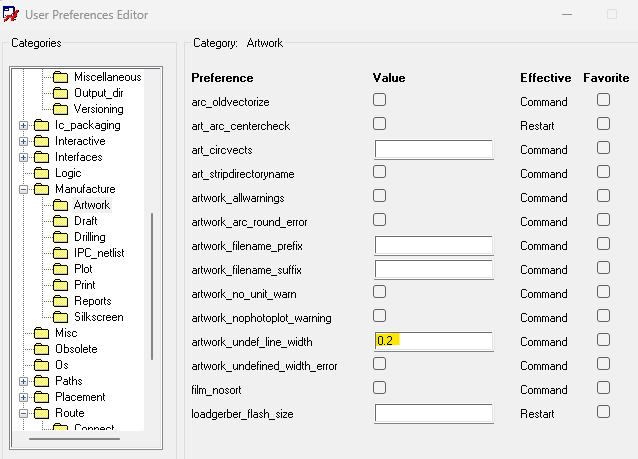Enable film_nosort value checkbox
Screen dimensions: 638x459
379,388
